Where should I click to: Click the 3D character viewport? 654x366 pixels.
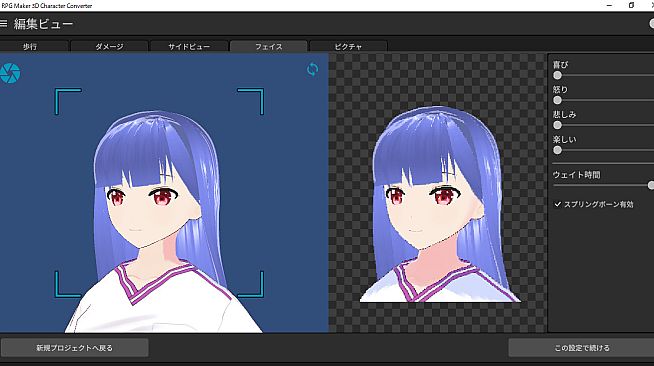pyautogui.click(x=164, y=193)
